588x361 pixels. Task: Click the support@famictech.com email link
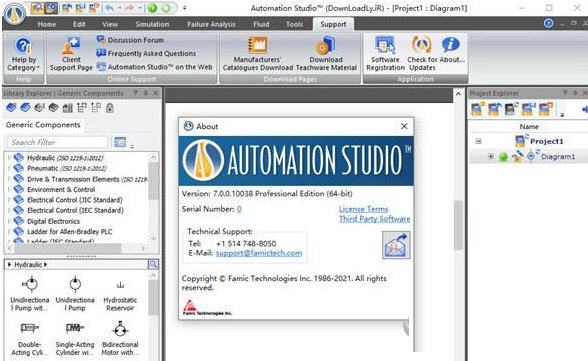pos(259,253)
